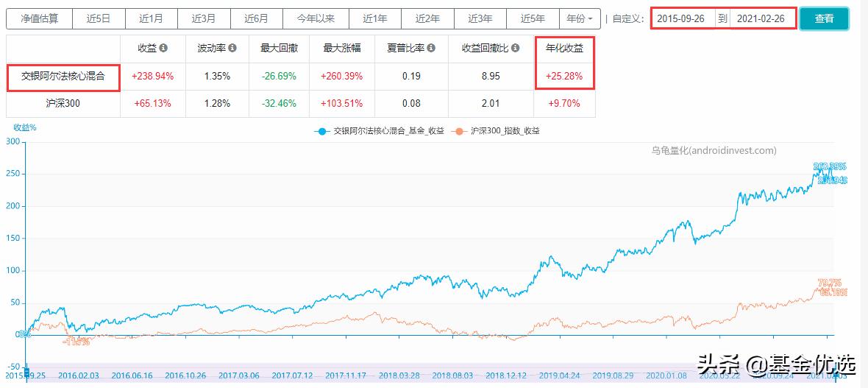The image size is (868, 388).
Task: Select the 交银阿尔法核心混合 row name
Action: point(63,77)
